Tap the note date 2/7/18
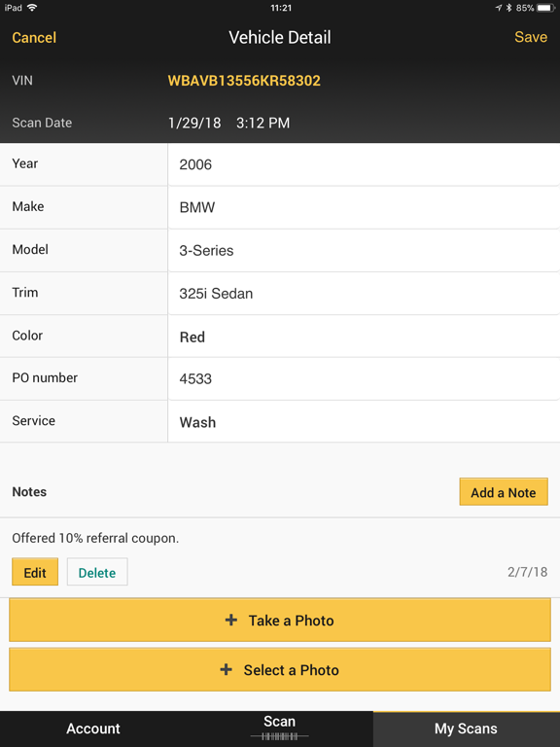The image size is (560, 747). (527, 572)
